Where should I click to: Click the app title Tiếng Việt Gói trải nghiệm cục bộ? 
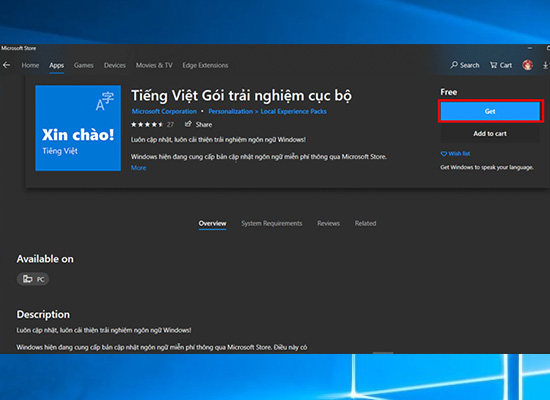(x=241, y=96)
